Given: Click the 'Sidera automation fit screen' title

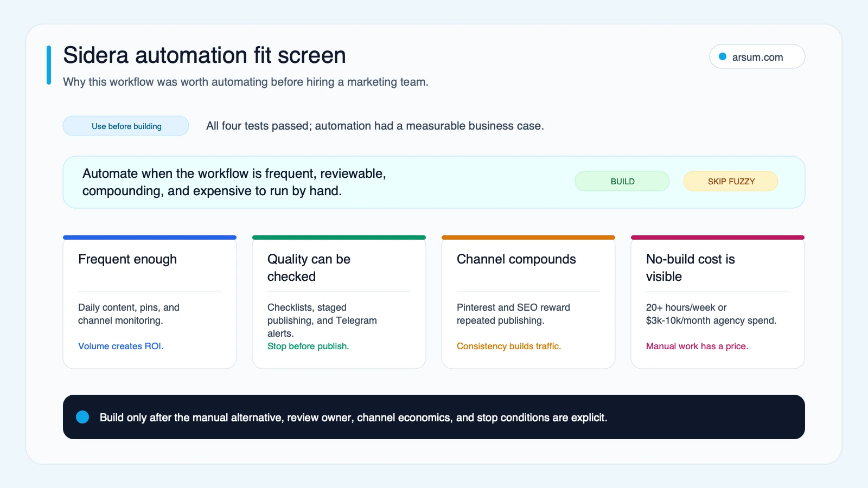Looking at the screenshot, I should coord(205,55).
